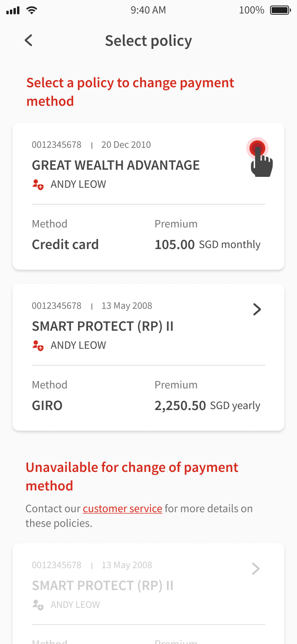297x644 pixels.
Task: Tap the back arrow in header
Action: coord(29,40)
